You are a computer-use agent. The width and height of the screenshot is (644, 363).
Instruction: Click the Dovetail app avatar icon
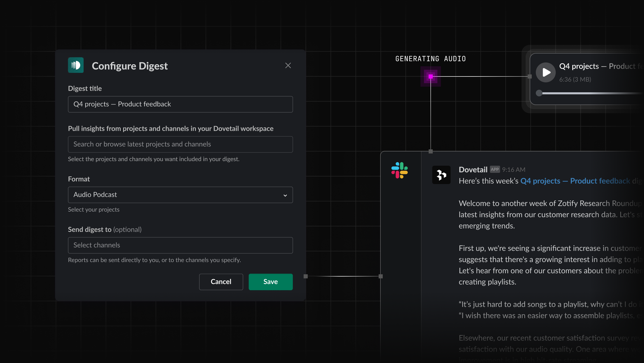point(441,175)
